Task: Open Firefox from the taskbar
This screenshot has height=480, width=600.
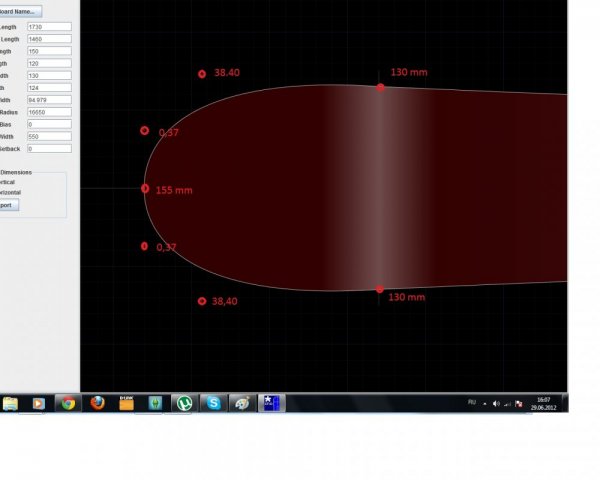Action: (98, 403)
